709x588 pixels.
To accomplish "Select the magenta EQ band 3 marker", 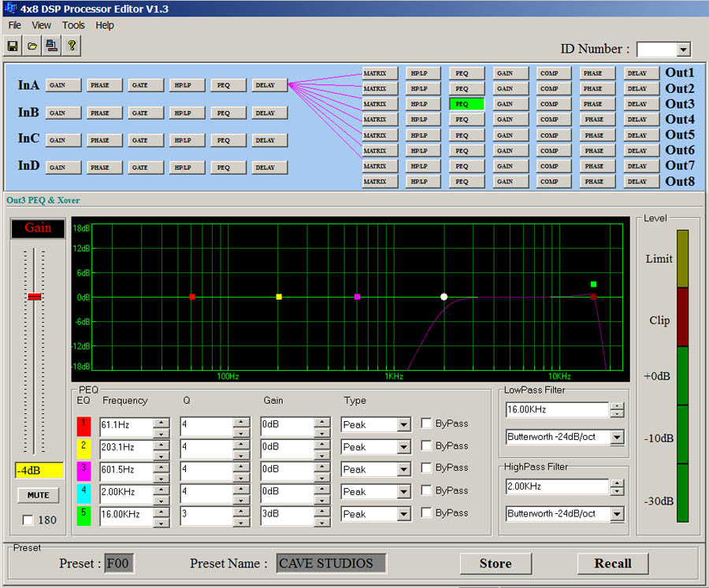I will tap(358, 297).
